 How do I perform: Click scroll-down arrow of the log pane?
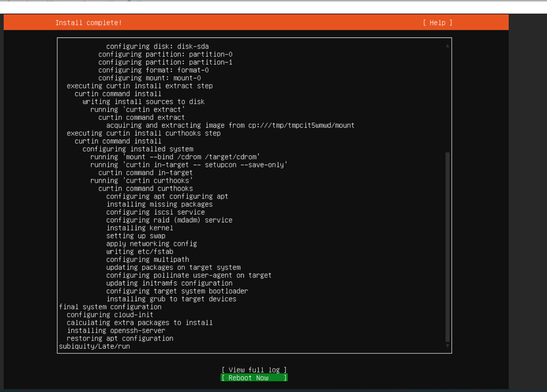(447, 346)
